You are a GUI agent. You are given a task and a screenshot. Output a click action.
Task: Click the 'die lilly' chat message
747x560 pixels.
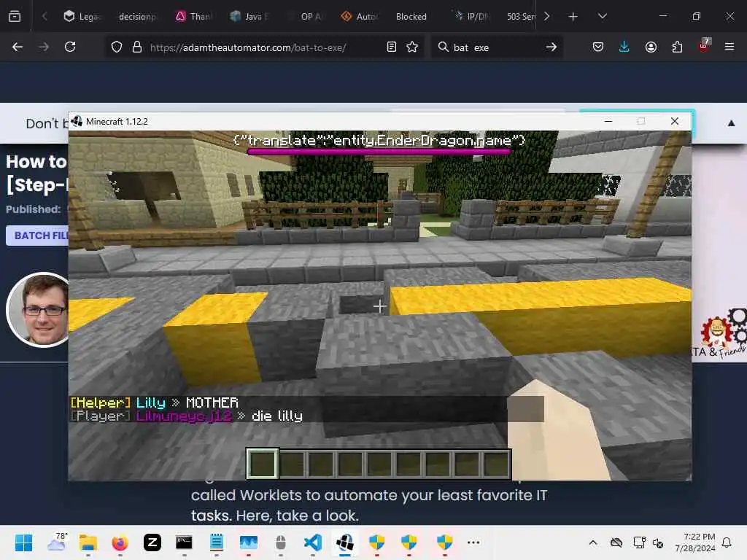point(276,416)
